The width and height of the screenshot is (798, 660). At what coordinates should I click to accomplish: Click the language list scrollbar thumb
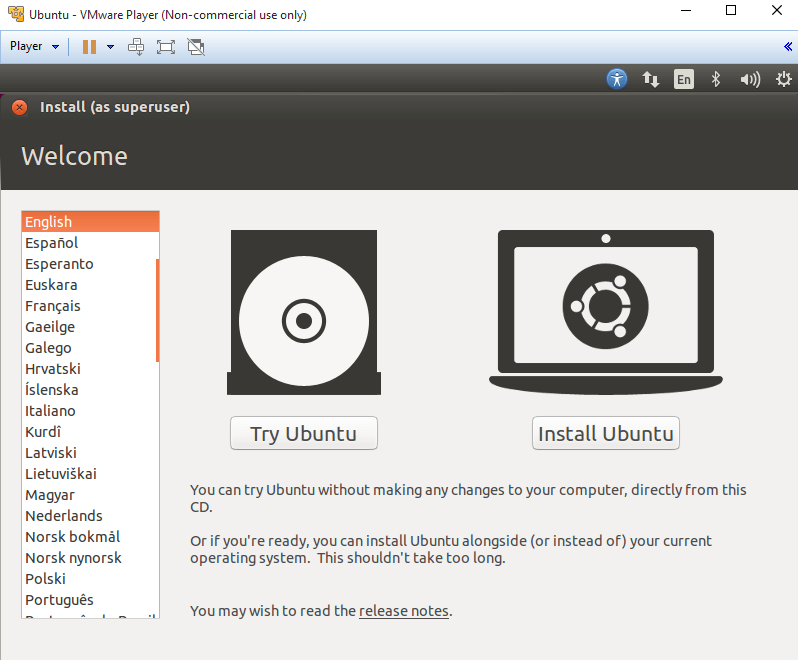[157, 310]
